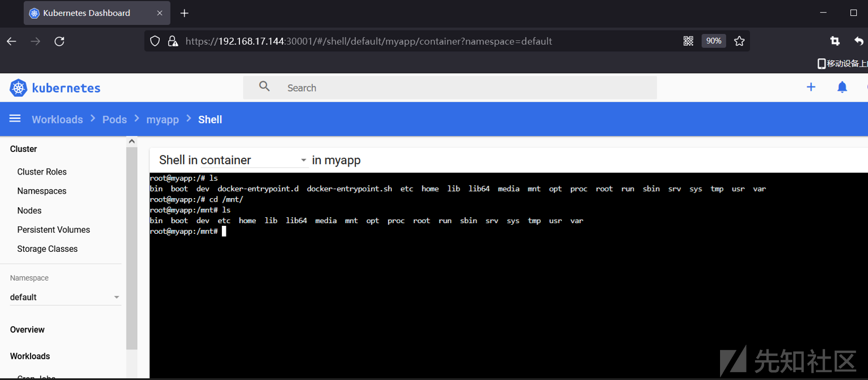Click the 'in myapp' label
The width and height of the screenshot is (868, 380).
coord(336,160)
